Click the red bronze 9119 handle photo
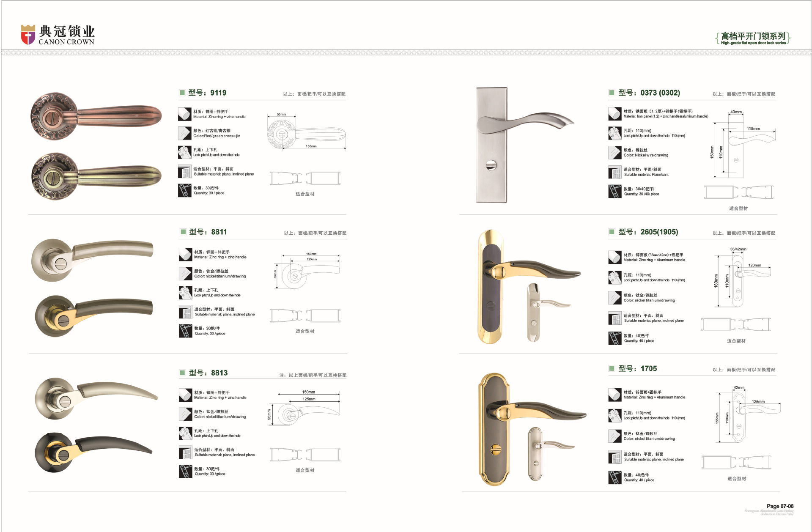812x532 pixels. point(96,116)
